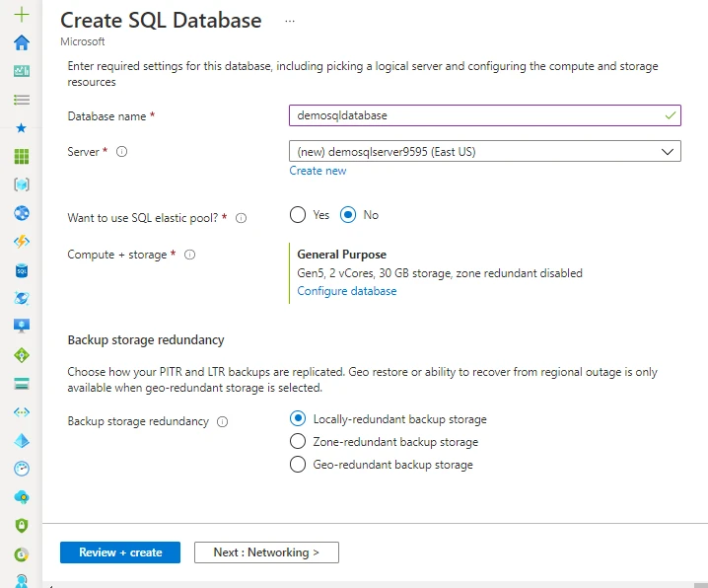Choose Locally-redundant backup storage
The width and height of the screenshot is (708, 588).
pos(298,418)
